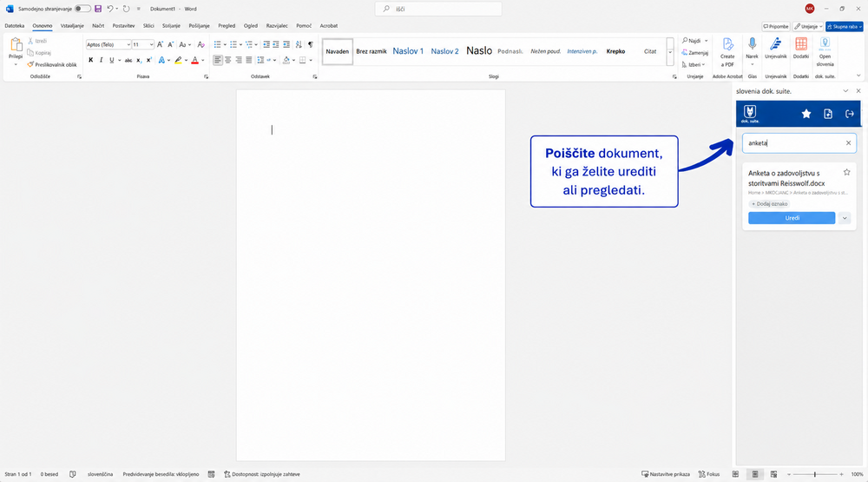Decrease font size with the smaller A icon
The height and width of the screenshot is (482, 868).
(170, 44)
